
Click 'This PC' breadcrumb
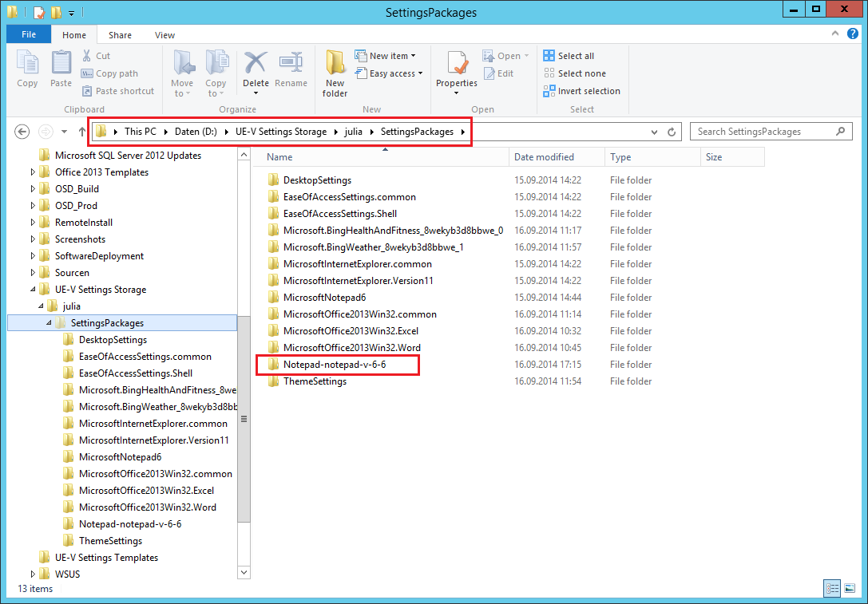point(141,132)
